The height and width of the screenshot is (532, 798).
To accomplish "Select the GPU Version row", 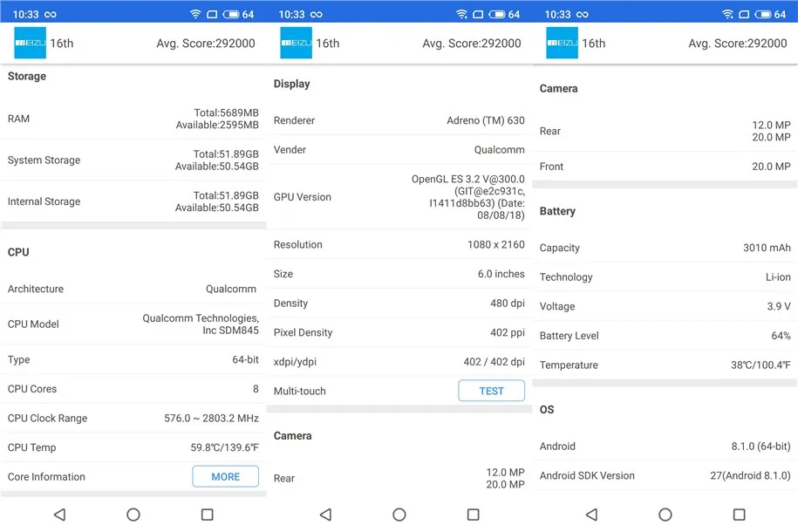I will click(x=399, y=197).
